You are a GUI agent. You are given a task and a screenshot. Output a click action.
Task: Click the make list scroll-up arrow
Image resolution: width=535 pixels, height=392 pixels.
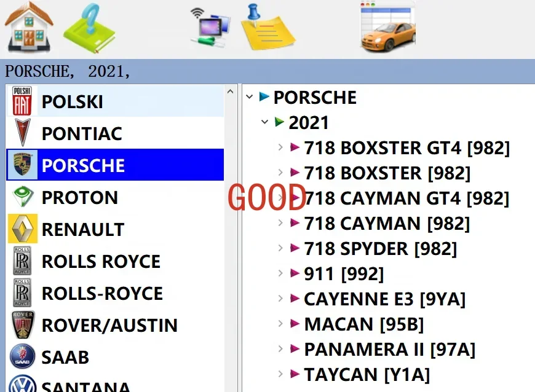(231, 92)
